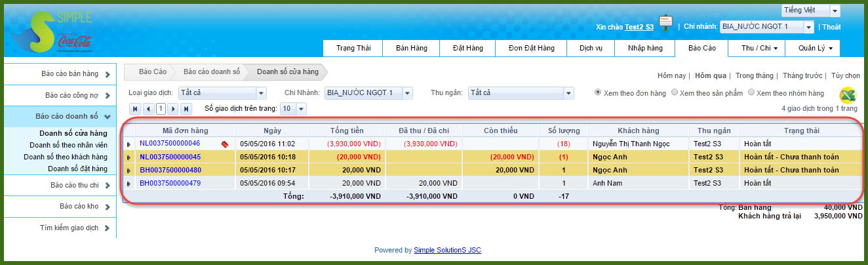This screenshot has width=868, height=265.
Task: Open the 'Loại giao dịch' dropdown
Action: coord(262,93)
